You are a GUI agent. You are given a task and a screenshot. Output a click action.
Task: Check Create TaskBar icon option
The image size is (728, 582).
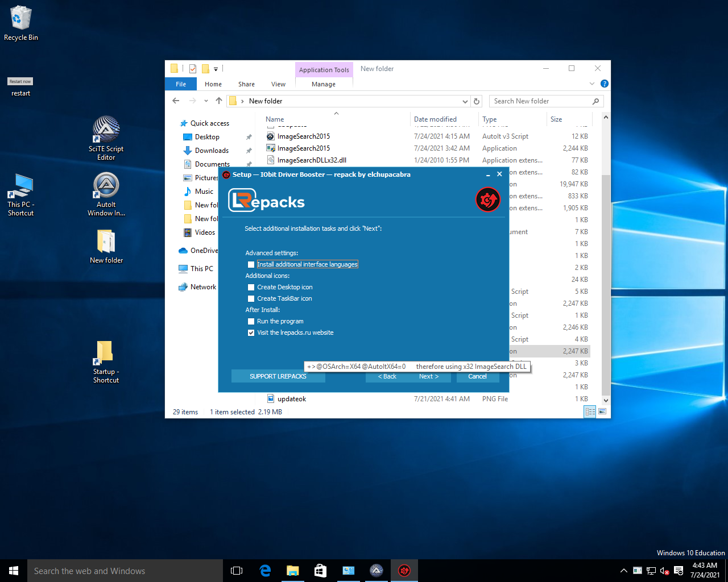tap(251, 298)
